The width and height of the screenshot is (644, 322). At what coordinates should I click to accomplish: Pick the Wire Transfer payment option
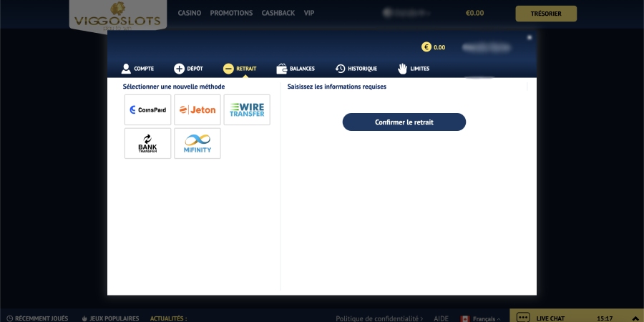click(247, 109)
